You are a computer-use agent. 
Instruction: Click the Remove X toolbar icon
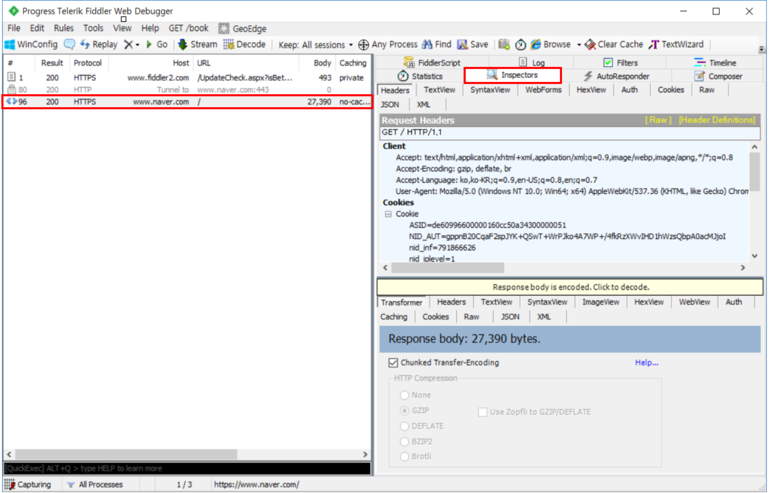coord(128,44)
